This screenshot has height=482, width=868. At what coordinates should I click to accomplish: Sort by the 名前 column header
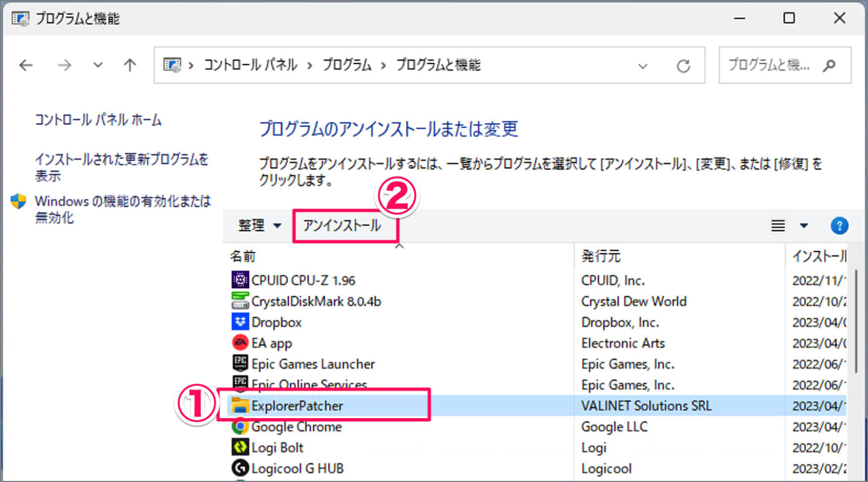242,256
